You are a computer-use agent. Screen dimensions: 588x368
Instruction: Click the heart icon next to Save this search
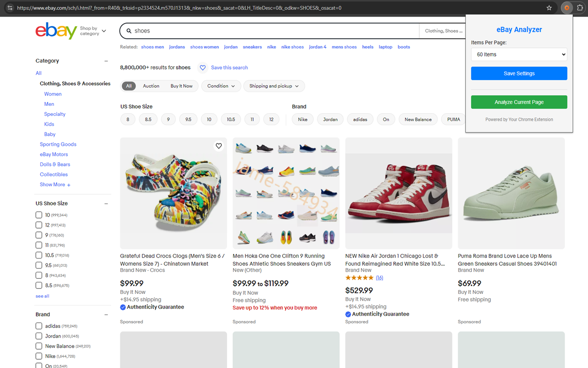click(x=203, y=68)
